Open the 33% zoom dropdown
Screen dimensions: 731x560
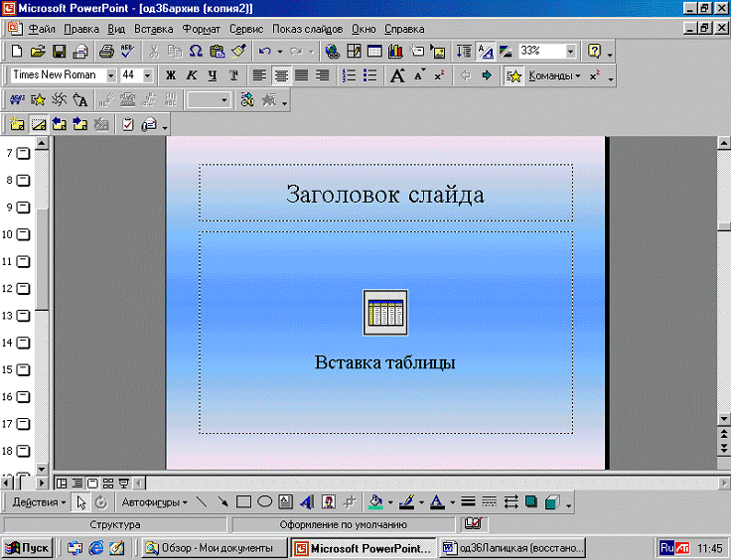click(x=571, y=51)
